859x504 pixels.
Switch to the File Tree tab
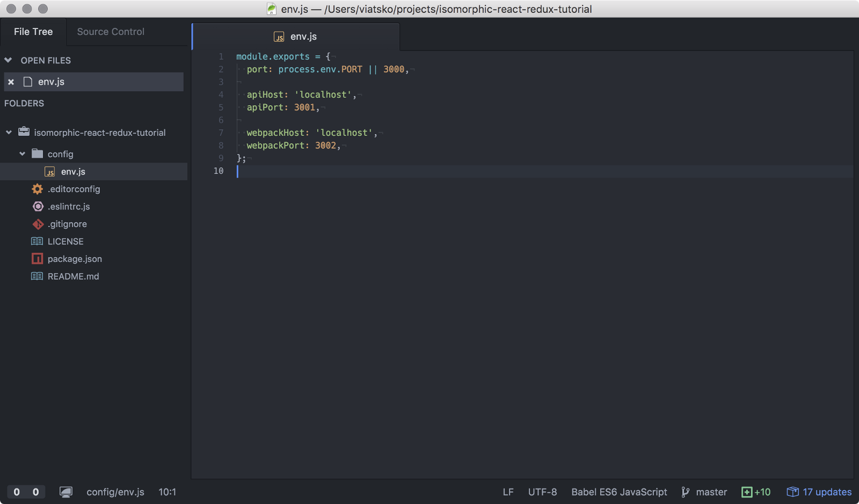[x=33, y=32]
